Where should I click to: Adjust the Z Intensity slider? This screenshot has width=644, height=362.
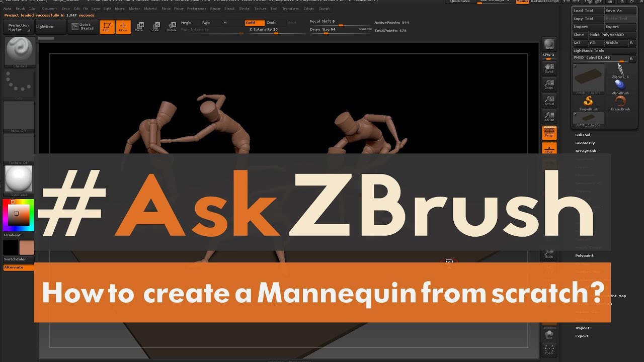pos(276,30)
